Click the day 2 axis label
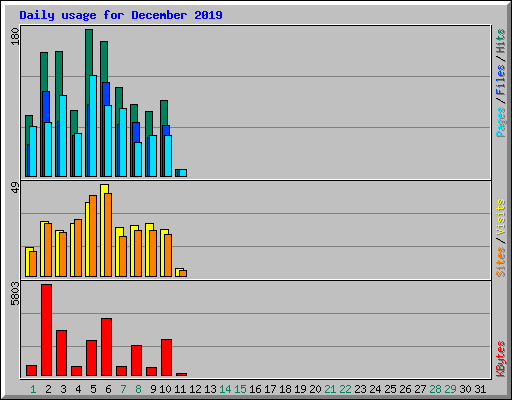The width and height of the screenshot is (512, 400). 48,389
